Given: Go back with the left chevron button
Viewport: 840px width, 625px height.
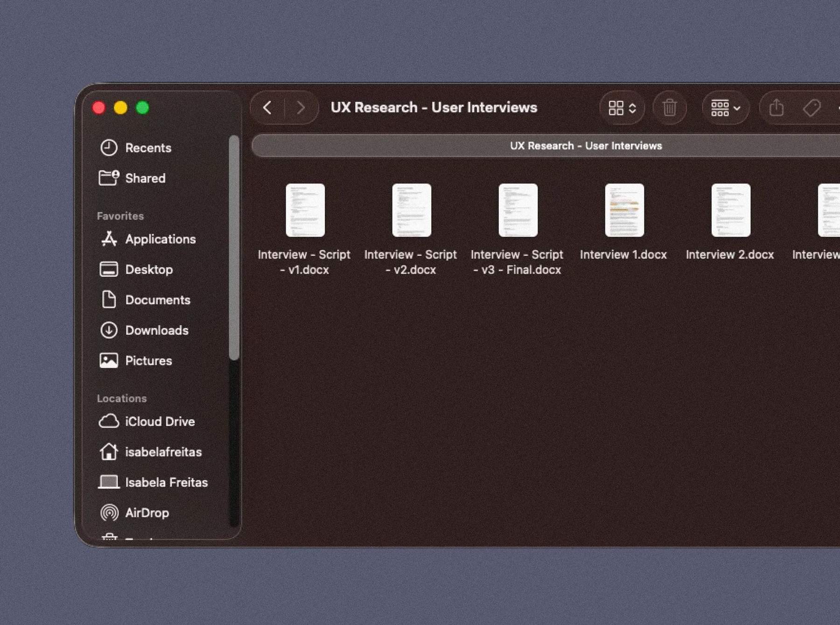Looking at the screenshot, I should coord(267,108).
